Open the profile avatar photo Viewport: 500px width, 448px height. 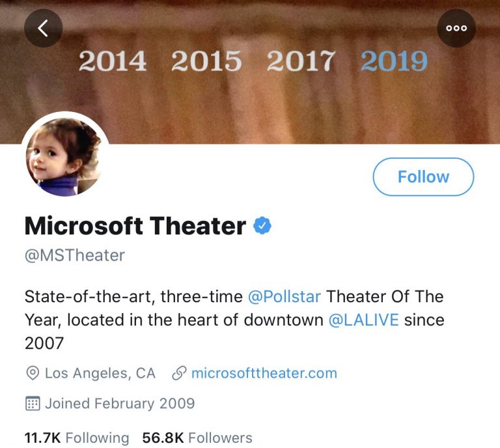coord(64,157)
